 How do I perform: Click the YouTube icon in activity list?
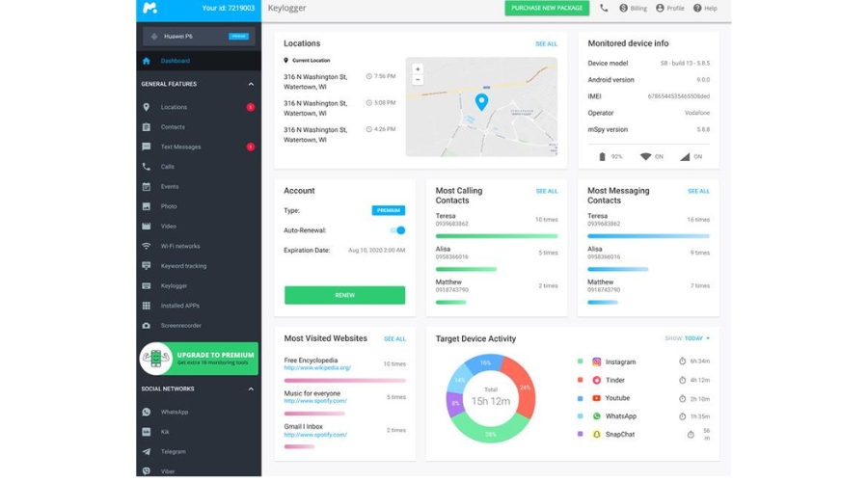[x=597, y=398]
